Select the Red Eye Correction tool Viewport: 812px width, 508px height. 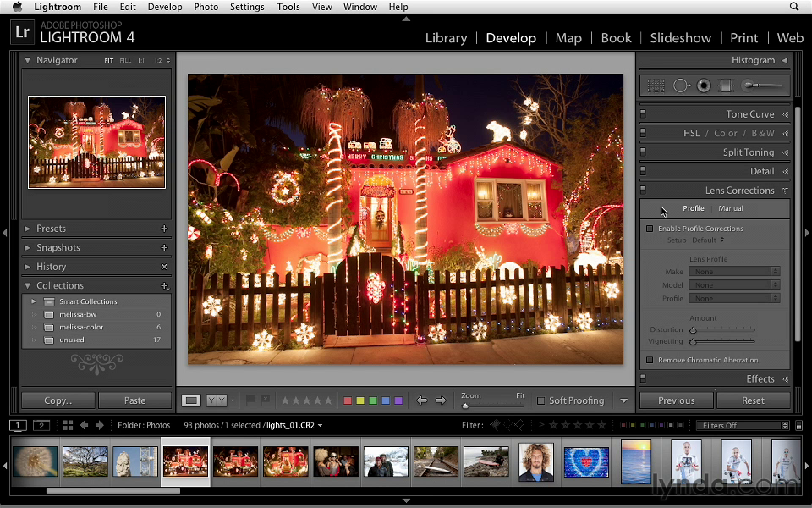click(x=703, y=86)
